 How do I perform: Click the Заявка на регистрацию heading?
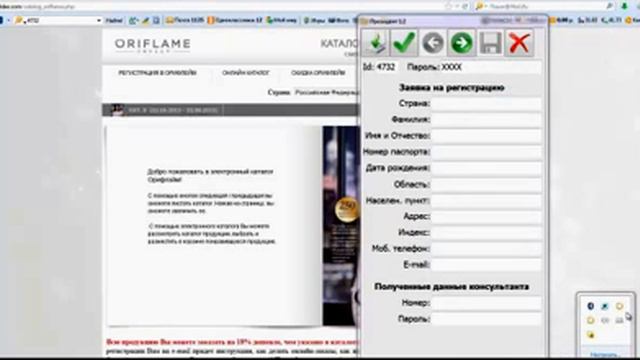point(451,88)
